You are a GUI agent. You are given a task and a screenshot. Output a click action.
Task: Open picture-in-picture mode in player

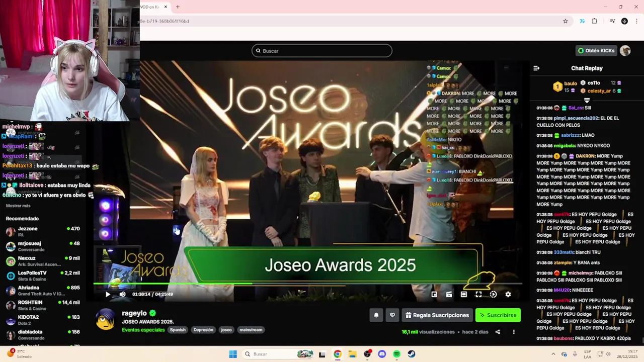pos(434,295)
